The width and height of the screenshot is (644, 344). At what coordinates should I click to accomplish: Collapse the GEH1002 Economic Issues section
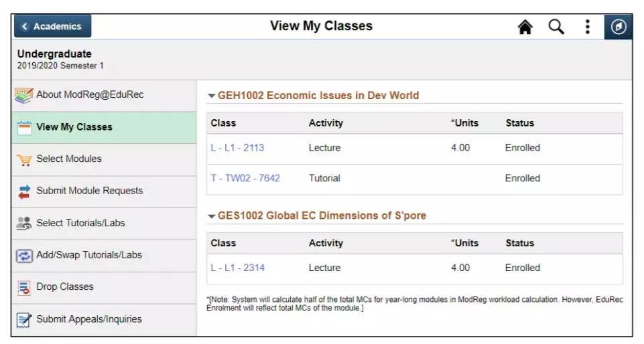212,96
